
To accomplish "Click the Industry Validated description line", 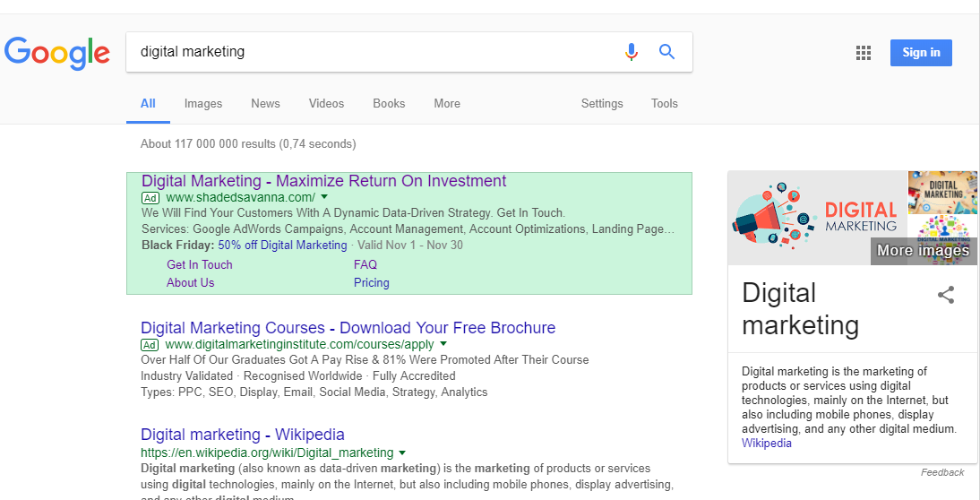I will click(298, 376).
